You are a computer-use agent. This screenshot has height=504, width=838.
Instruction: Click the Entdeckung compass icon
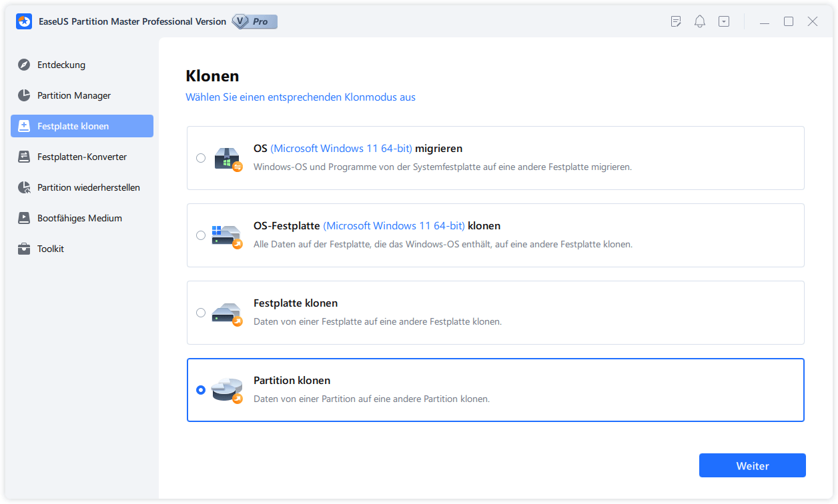[24, 65]
